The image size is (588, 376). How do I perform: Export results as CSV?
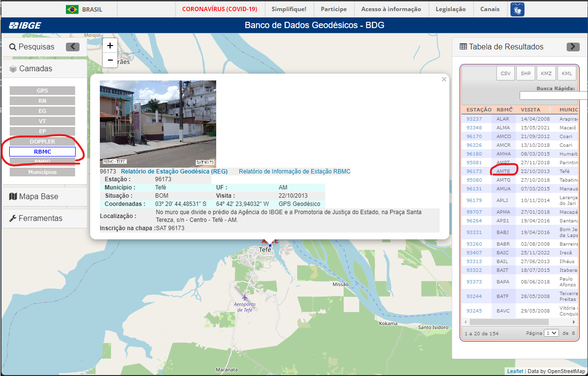[506, 74]
